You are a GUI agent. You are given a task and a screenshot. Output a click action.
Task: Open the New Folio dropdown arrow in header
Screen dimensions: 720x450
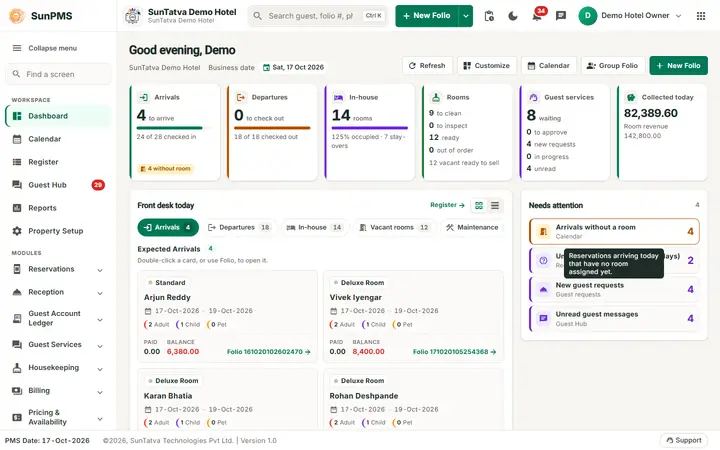click(x=466, y=16)
